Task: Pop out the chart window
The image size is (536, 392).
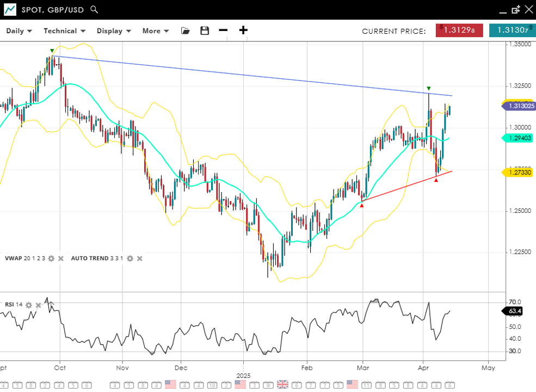Action: 515,9
